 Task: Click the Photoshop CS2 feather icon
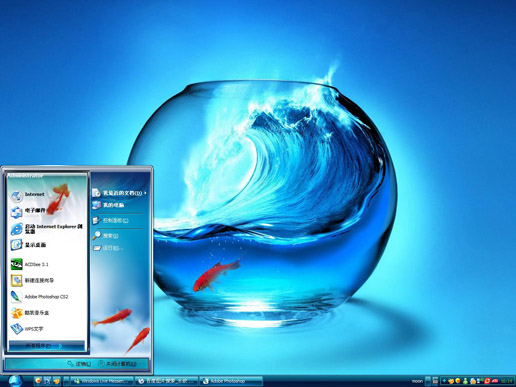(16, 296)
